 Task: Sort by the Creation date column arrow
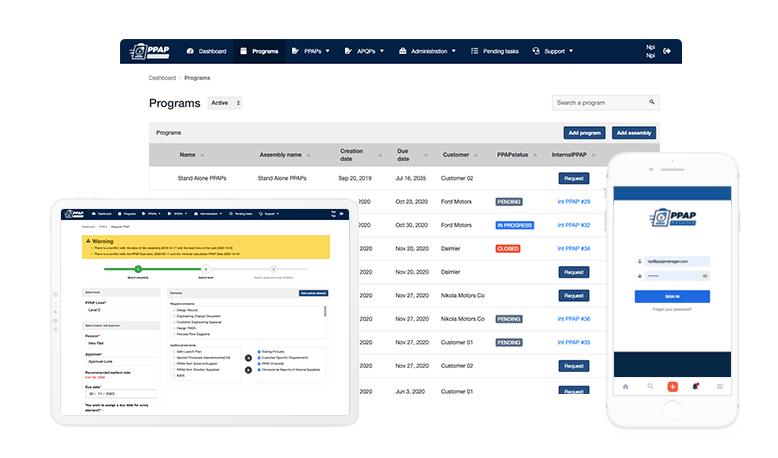coord(381,155)
